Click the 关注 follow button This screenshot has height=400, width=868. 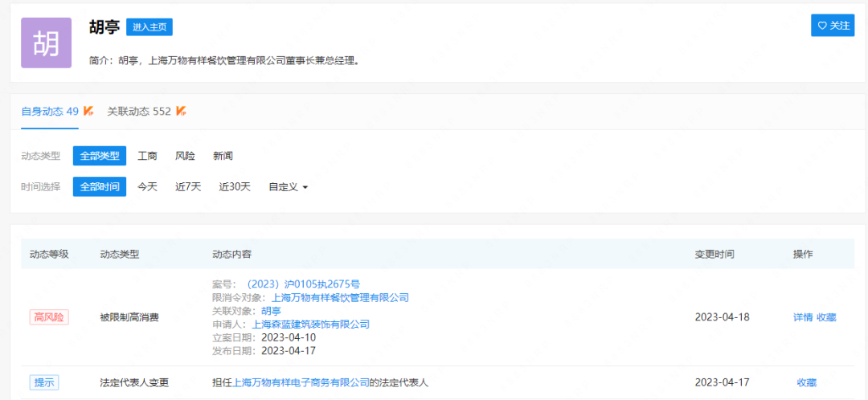coord(833,26)
